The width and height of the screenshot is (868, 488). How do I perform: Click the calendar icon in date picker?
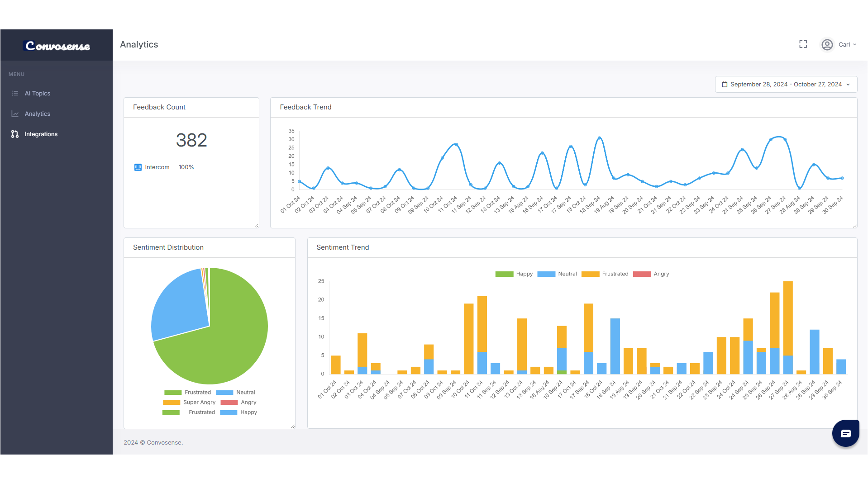point(725,85)
